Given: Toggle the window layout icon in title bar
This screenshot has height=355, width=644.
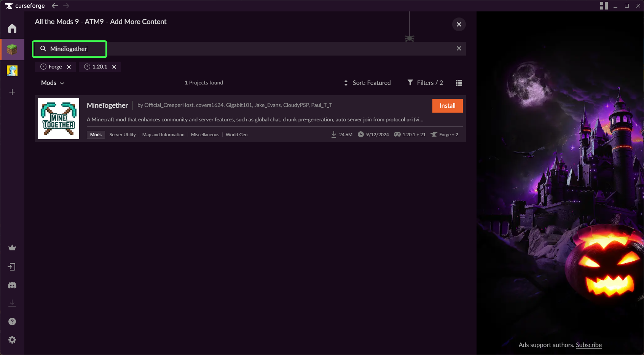Looking at the screenshot, I should [x=604, y=6].
